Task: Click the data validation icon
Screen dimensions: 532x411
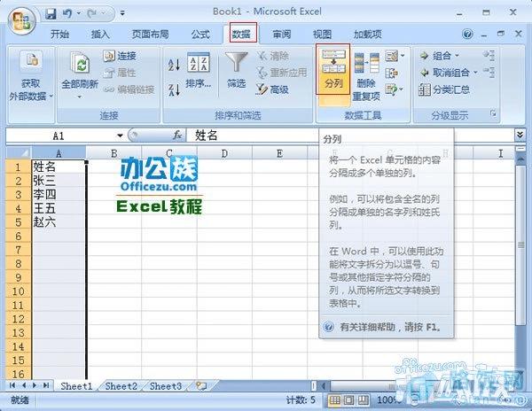Action: pos(392,56)
